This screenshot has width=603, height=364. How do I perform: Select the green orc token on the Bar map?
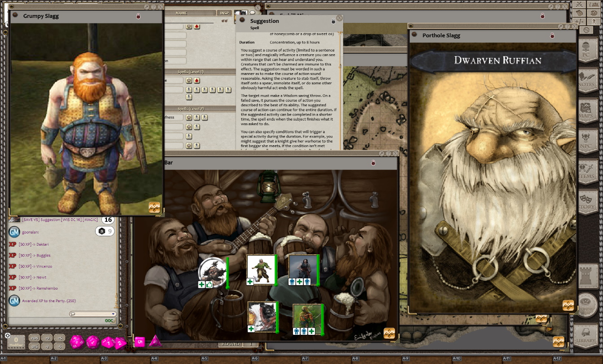(x=261, y=269)
